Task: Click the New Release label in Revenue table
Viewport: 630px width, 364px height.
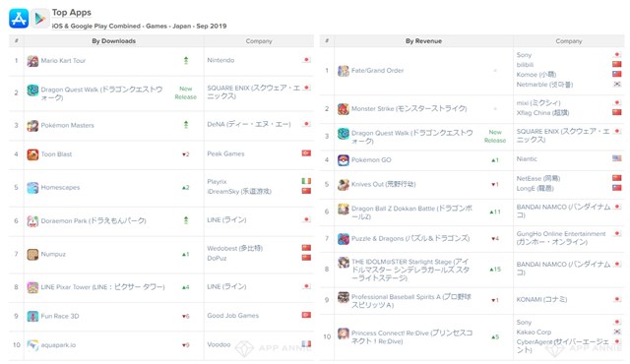Action: tap(495, 136)
